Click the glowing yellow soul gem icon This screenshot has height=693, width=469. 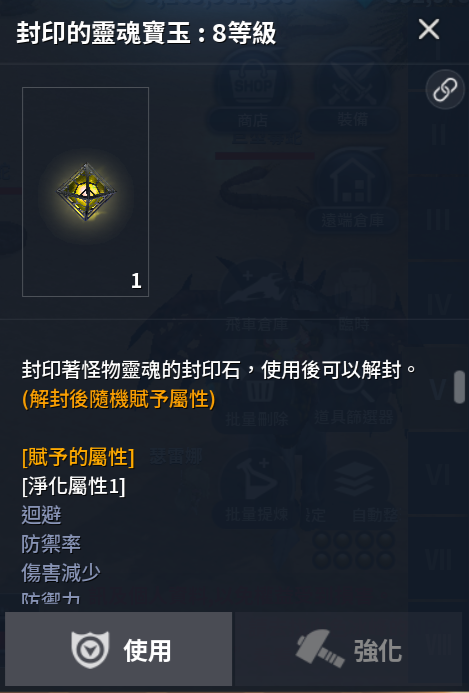[x=86, y=192]
